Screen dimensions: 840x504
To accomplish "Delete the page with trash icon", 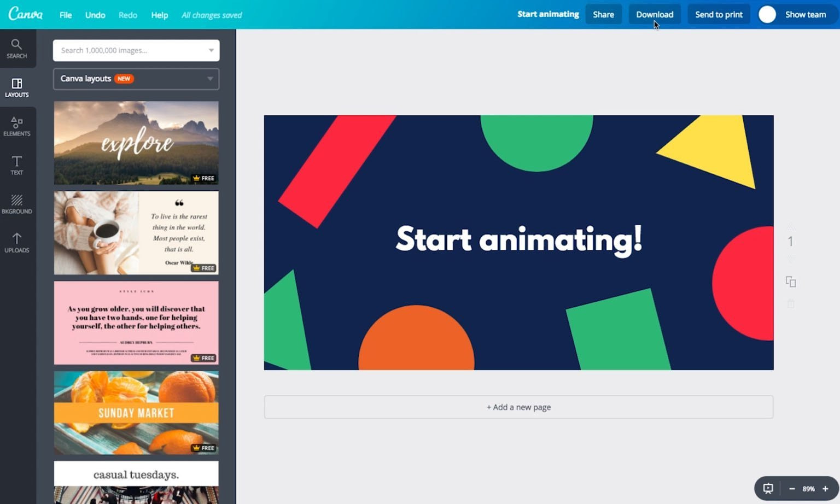I will 791,304.
